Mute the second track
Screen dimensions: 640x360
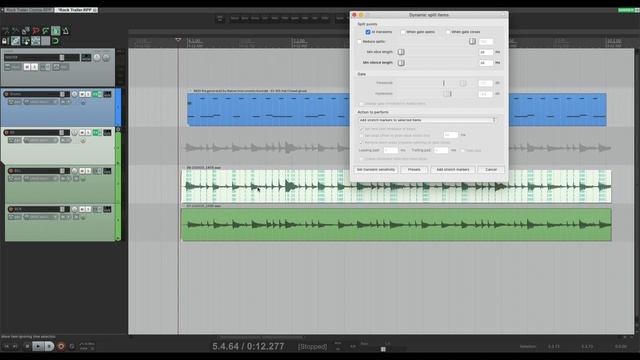click(x=82, y=133)
